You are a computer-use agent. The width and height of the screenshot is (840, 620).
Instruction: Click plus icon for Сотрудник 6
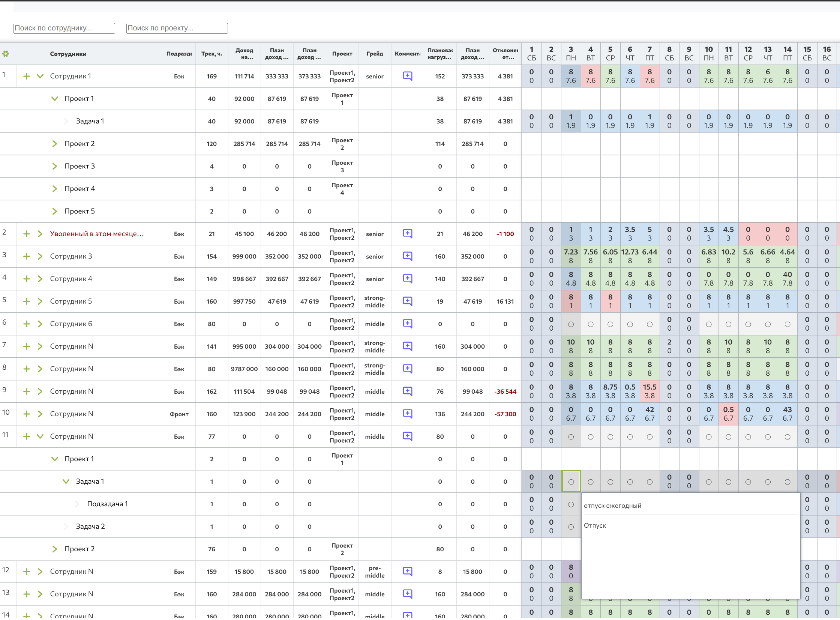click(27, 324)
